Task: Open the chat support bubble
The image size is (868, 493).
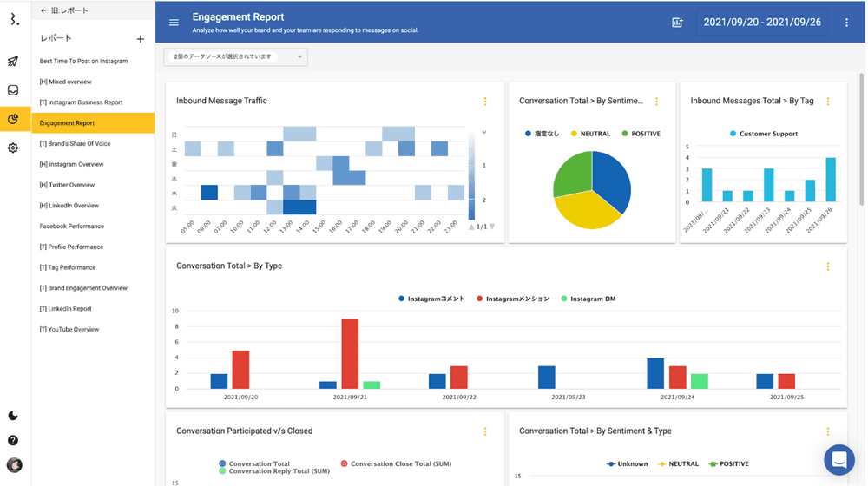Action: click(x=838, y=460)
